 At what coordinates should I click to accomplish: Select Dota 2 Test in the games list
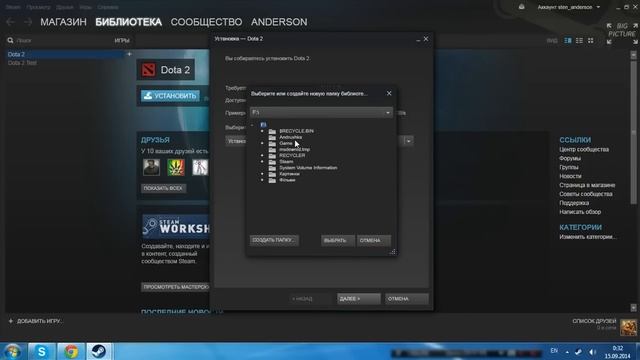[22, 63]
